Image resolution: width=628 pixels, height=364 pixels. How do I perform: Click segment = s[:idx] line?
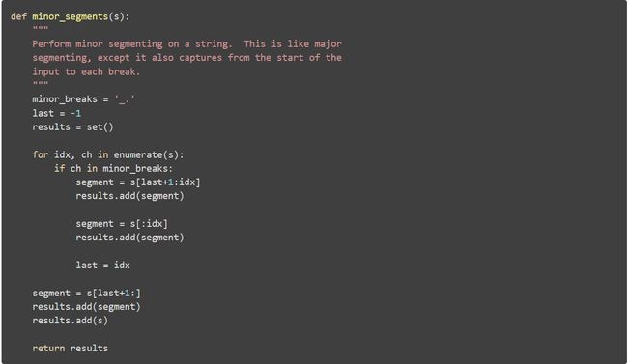click(122, 224)
